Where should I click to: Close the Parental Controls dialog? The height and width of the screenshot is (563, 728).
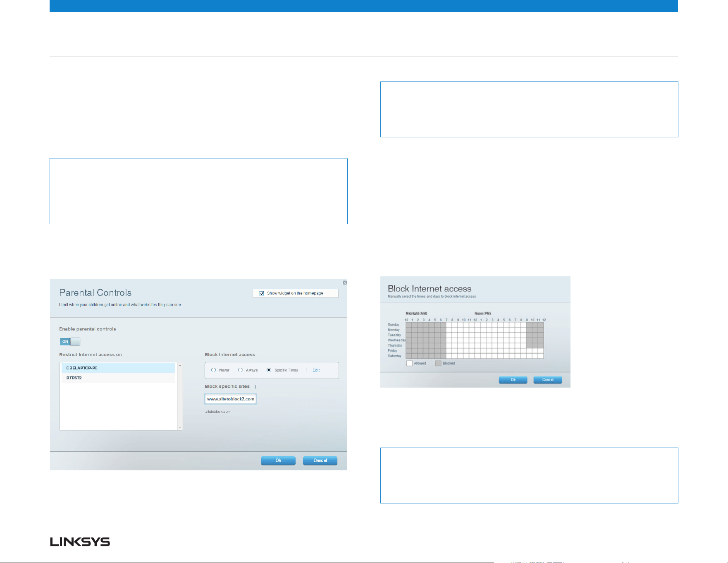[x=345, y=283]
